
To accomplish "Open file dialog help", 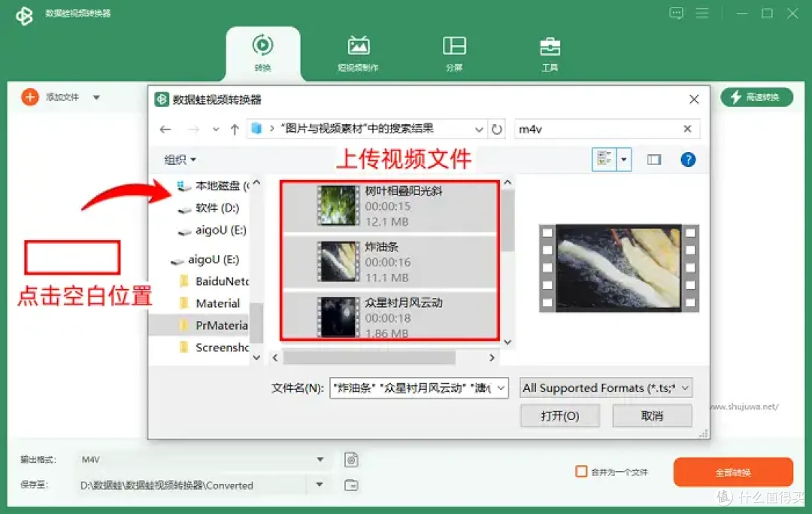I will click(688, 160).
